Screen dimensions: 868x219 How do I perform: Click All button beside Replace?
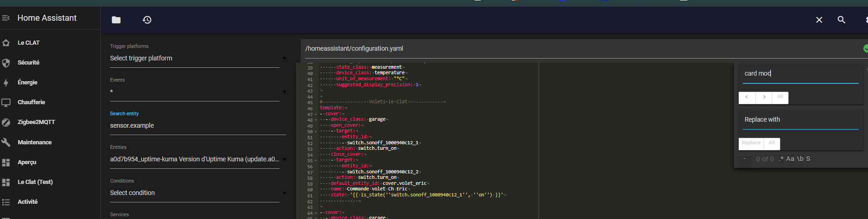point(771,143)
